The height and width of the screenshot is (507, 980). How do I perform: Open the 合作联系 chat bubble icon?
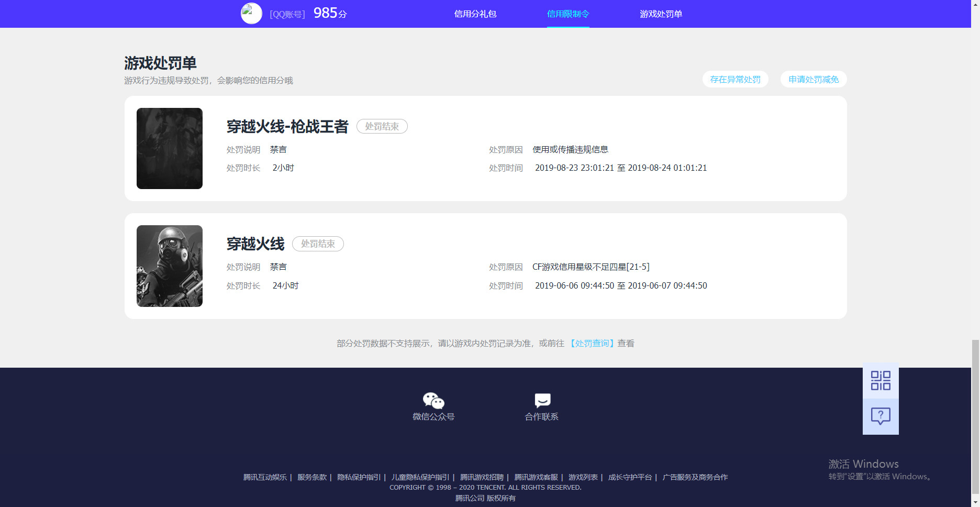pos(542,401)
